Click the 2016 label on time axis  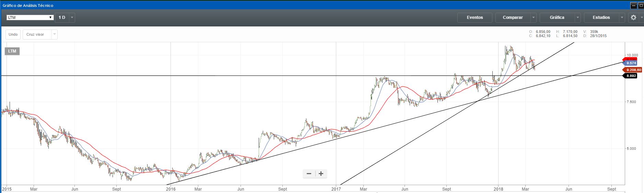point(171,189)
